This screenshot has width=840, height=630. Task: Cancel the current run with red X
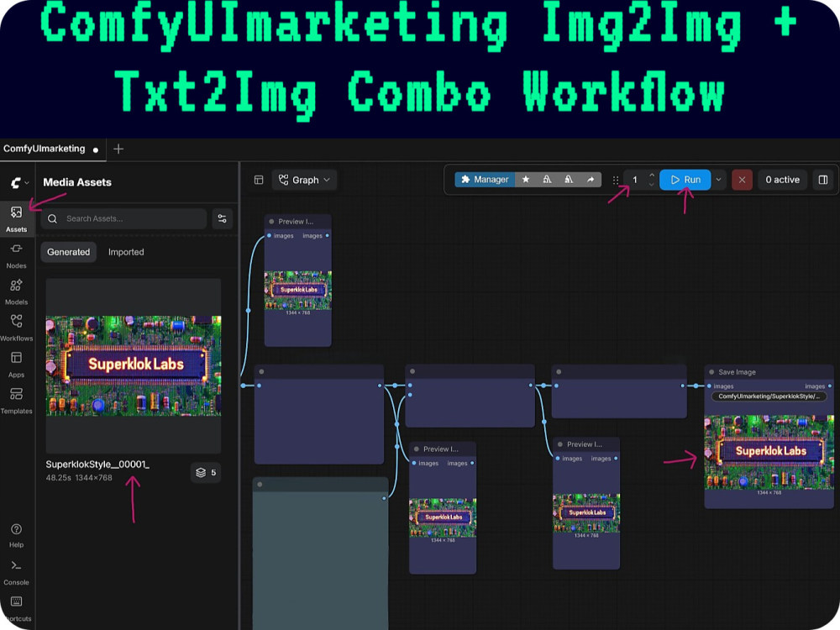coord(742,180)
